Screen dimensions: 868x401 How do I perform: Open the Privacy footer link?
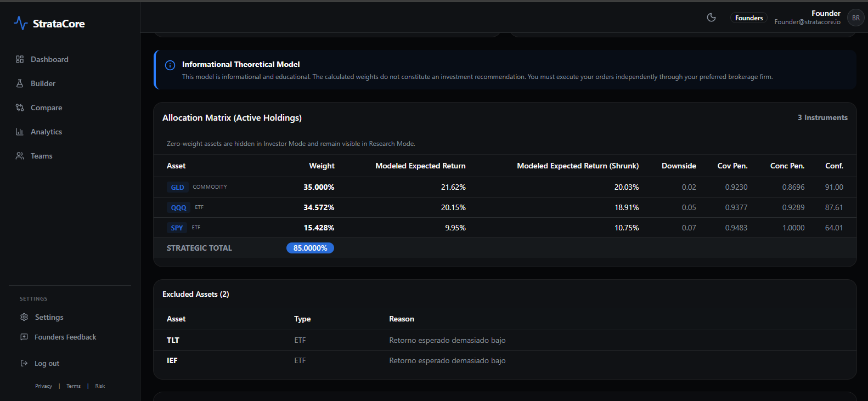tap(43, 386)
